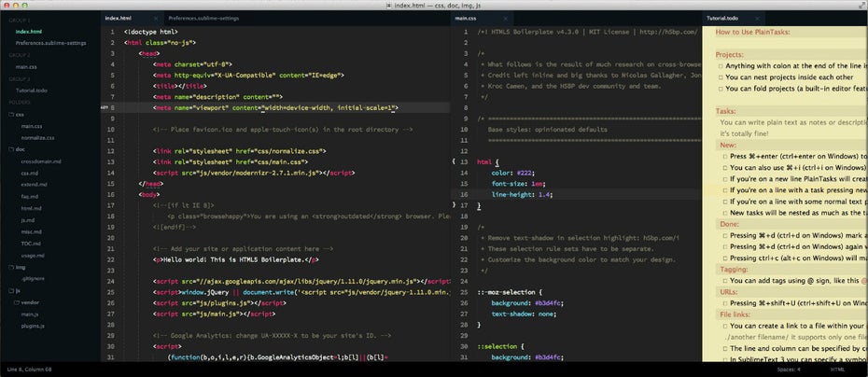This screenshot has height=377, width=868.
Task: Click the 'Tagging:' heading in Tutorial.todo
Action: (x=734, y=270)
